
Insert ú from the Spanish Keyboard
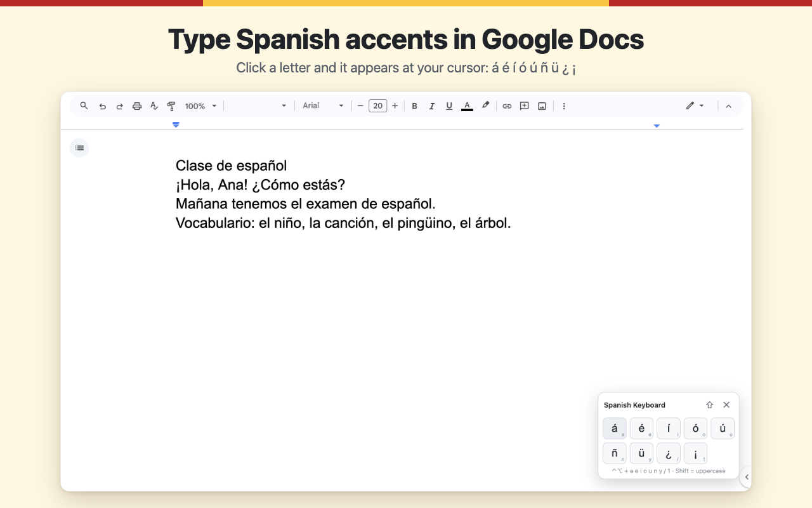(x=723, y=429)
